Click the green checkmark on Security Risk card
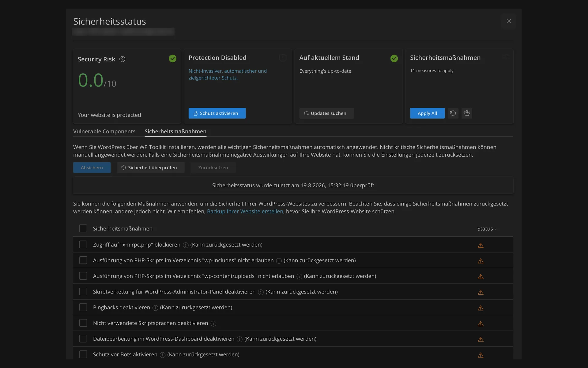The height and width of the screenshot is (368, 588). pyautogui.click(x=172, y=58)
